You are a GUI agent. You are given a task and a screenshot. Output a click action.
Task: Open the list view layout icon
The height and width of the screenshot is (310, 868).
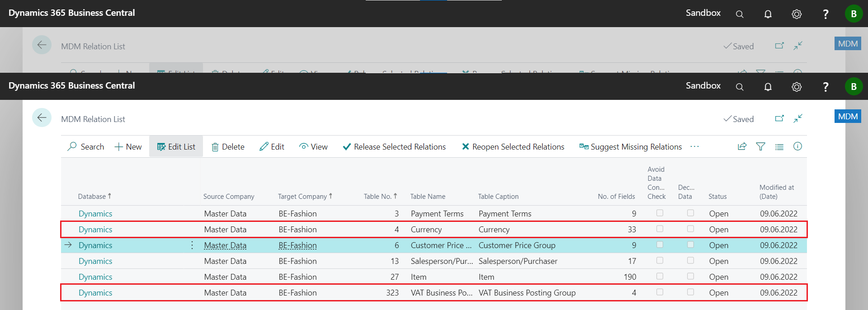pyautogui.click(x=779, y=146)
